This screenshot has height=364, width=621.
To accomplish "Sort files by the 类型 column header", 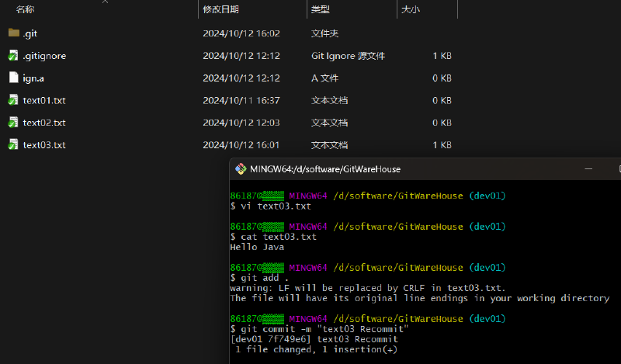I will [320, 9].
